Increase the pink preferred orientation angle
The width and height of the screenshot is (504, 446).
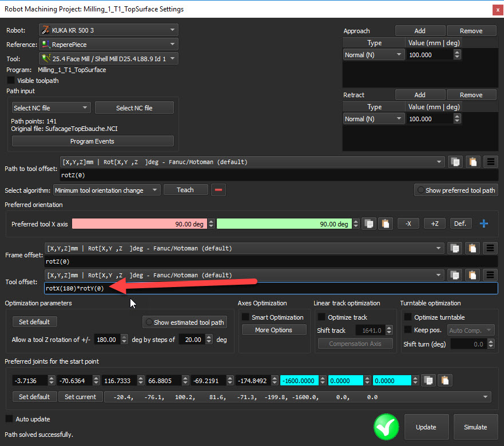point(211,221)
